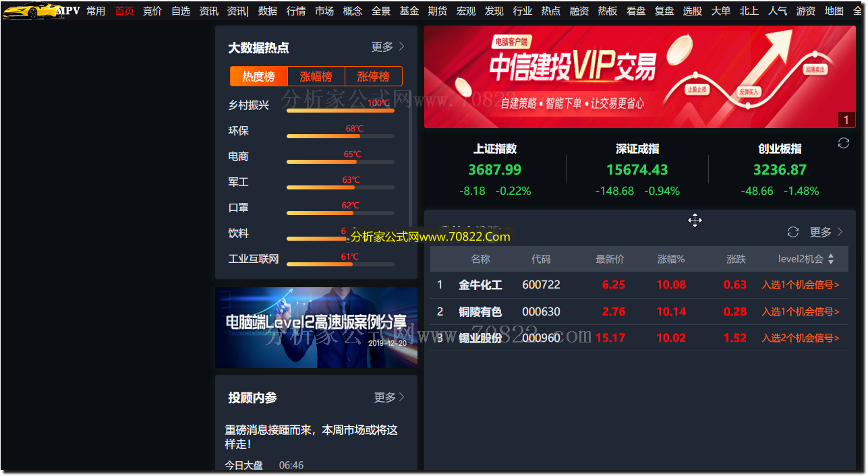Open the 发现 menu item
This screenshot has width=868, height=476.
(494, 11)
